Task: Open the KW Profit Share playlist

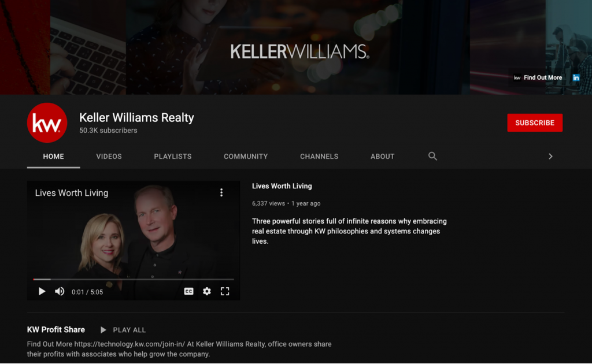Action: [x=56, y=330]
